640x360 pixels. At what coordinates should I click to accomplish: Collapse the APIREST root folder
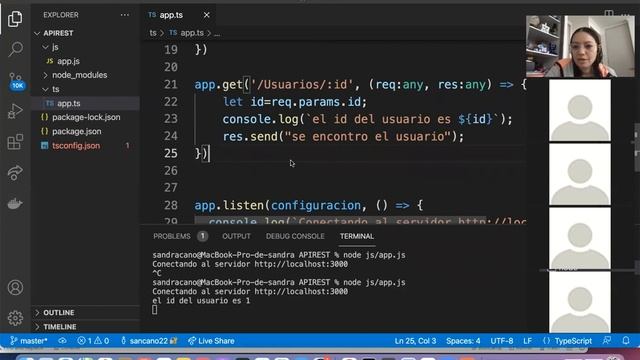point(58,33)
